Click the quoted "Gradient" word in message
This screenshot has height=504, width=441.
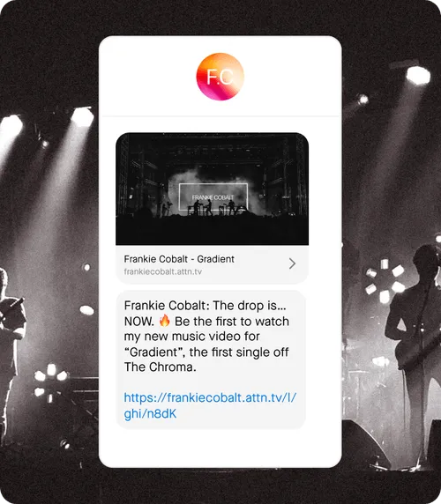click(154, 352)
